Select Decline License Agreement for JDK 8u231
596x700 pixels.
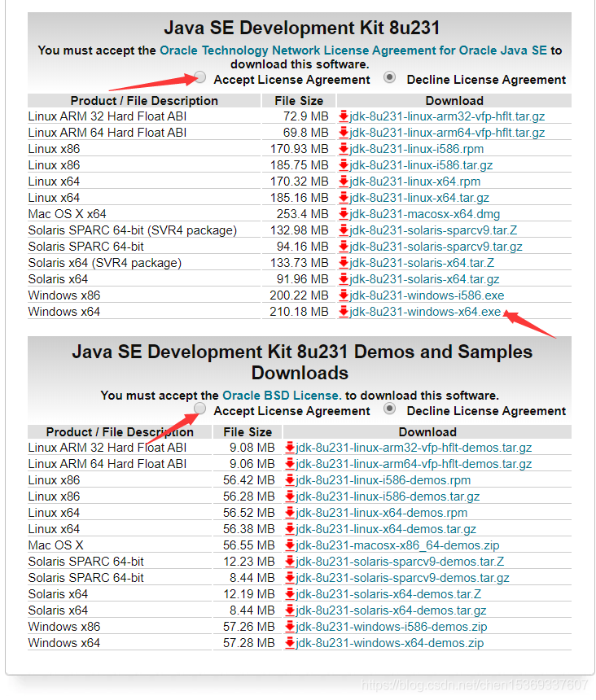(x=390, y=77)
